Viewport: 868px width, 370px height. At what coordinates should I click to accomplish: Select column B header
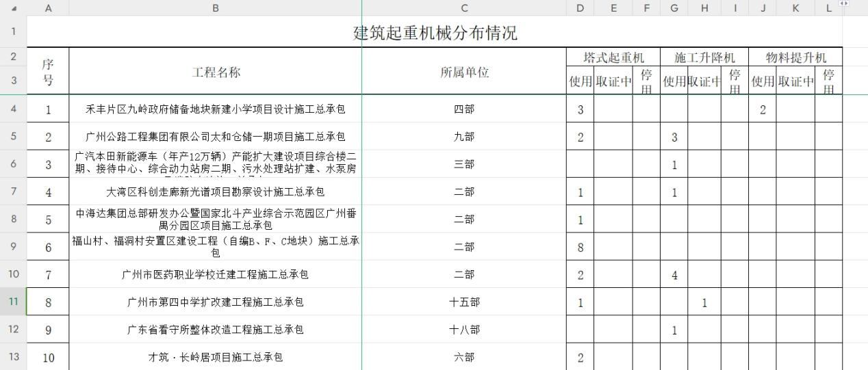pyautogui.click(x=215, y=8)
